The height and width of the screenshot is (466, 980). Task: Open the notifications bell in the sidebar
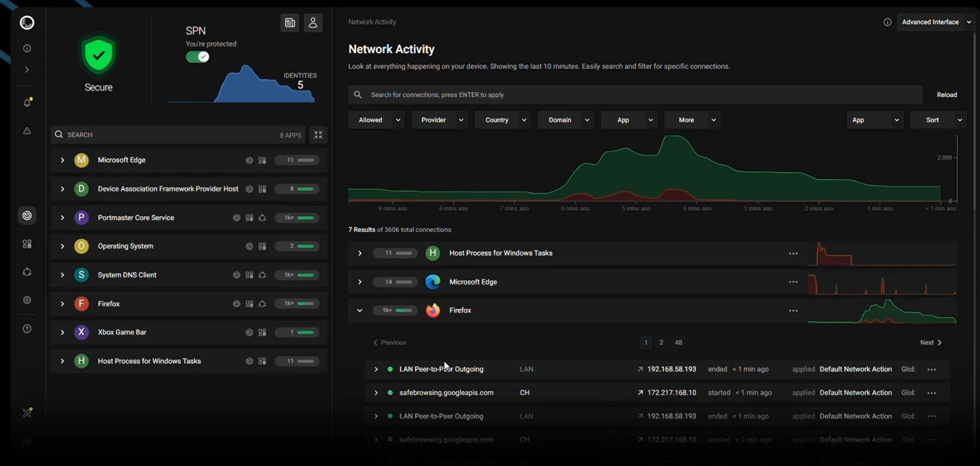pos(27,102)
